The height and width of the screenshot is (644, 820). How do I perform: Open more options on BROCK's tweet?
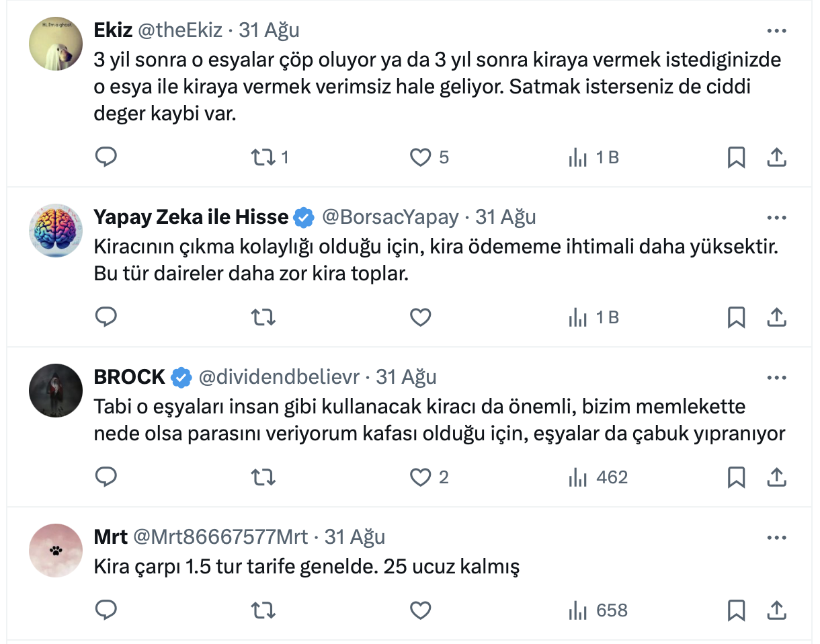coord(776,378)
